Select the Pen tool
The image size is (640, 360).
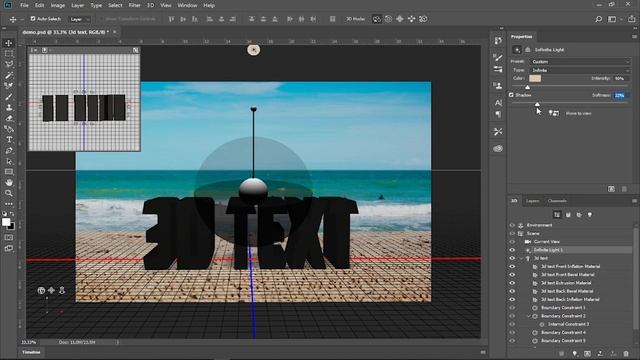[9, 151]
